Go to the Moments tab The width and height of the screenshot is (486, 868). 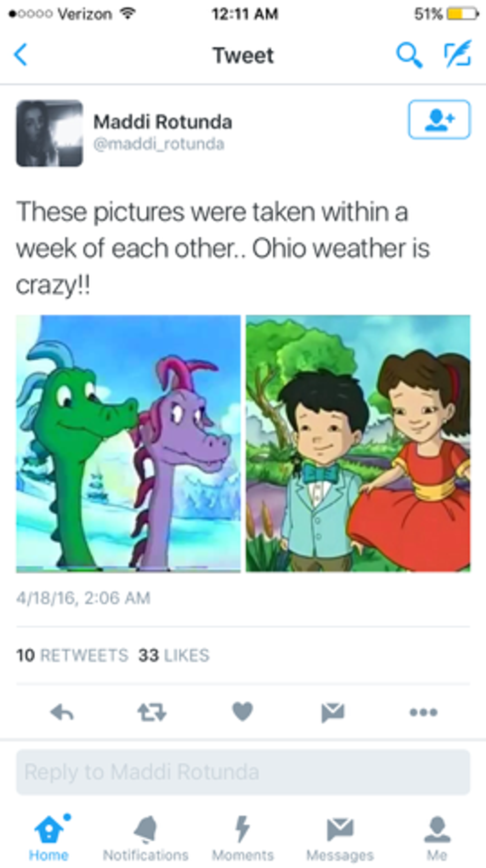pos(243,838)
